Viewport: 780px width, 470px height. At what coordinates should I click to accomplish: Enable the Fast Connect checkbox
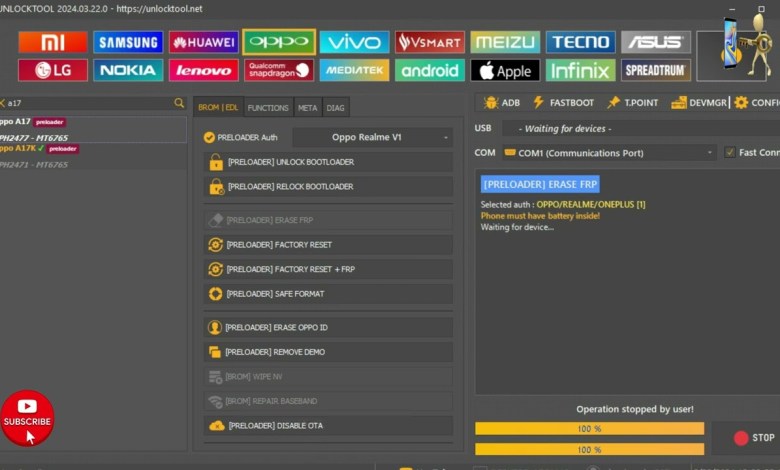point(730,153)
